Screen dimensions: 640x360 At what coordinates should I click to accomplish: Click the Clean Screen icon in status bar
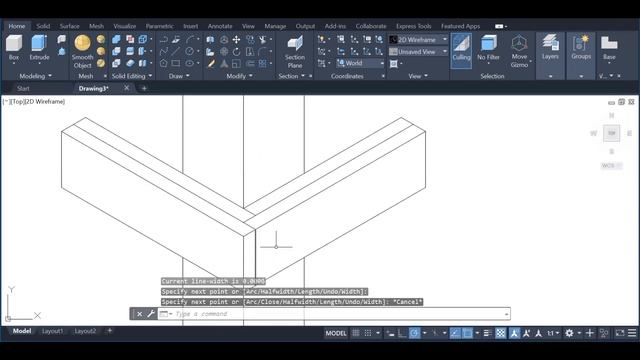(620, 333)
